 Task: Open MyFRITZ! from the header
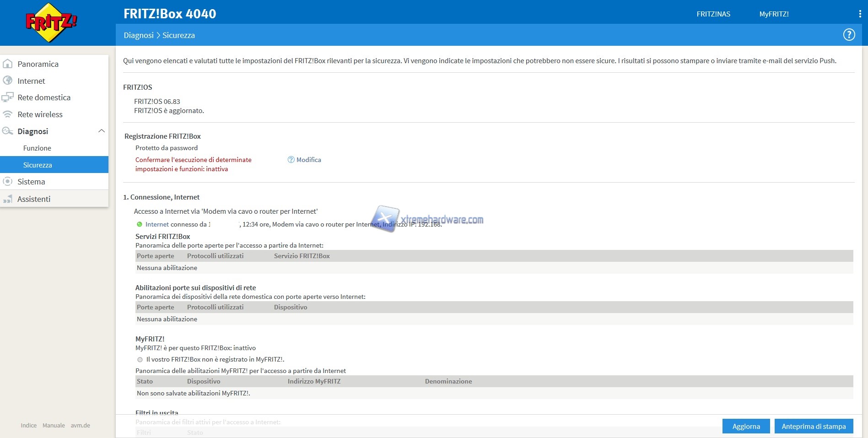pyautogui.click(x=774, y=14)
